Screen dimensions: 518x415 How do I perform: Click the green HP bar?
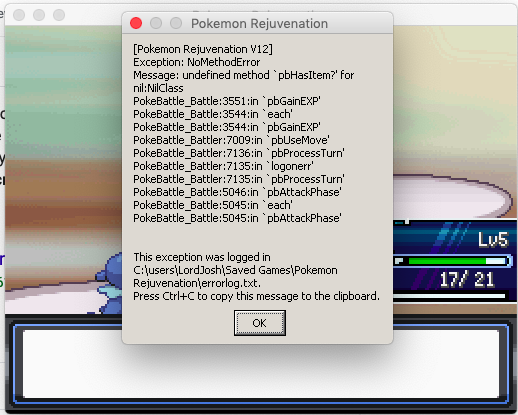[x=452, y=261]
